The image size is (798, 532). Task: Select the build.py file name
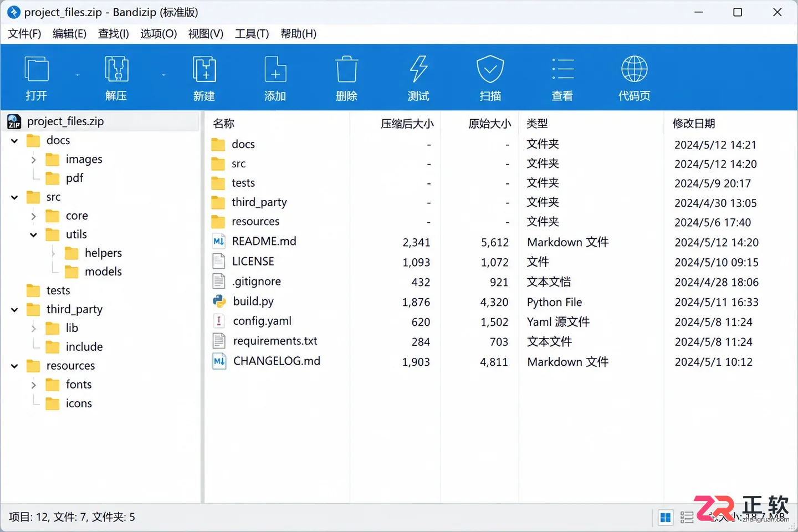(253, 301)
